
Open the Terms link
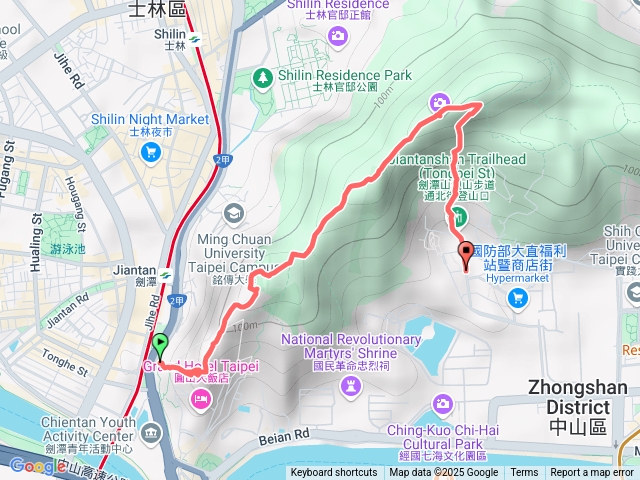(x=524, y=473)
